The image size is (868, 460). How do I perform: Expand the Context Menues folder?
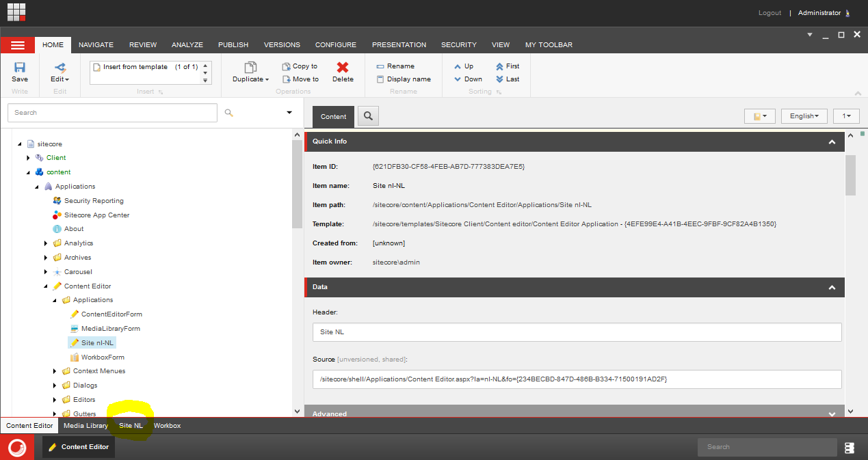tap(55, 371)
